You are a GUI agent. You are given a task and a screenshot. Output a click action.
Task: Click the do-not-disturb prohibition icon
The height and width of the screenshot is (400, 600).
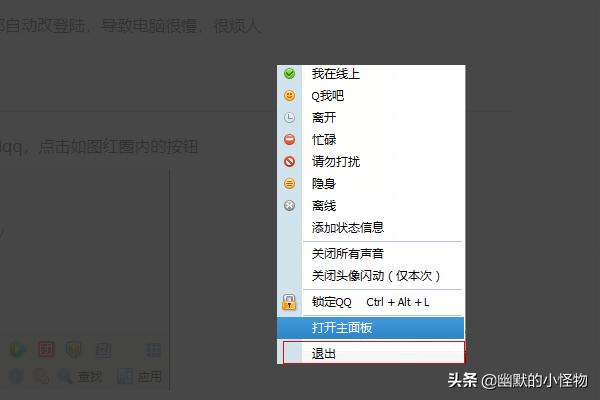click(289, 162)
